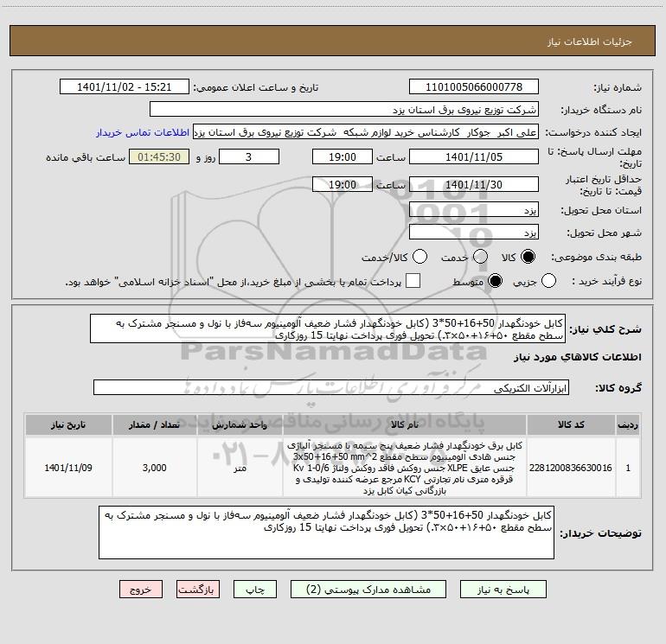The width and height of the screenshot is (666, 644).
Task: Click the requester field علی اکبر جوکار
Action: pyautogui.click(x=366, y=132)
